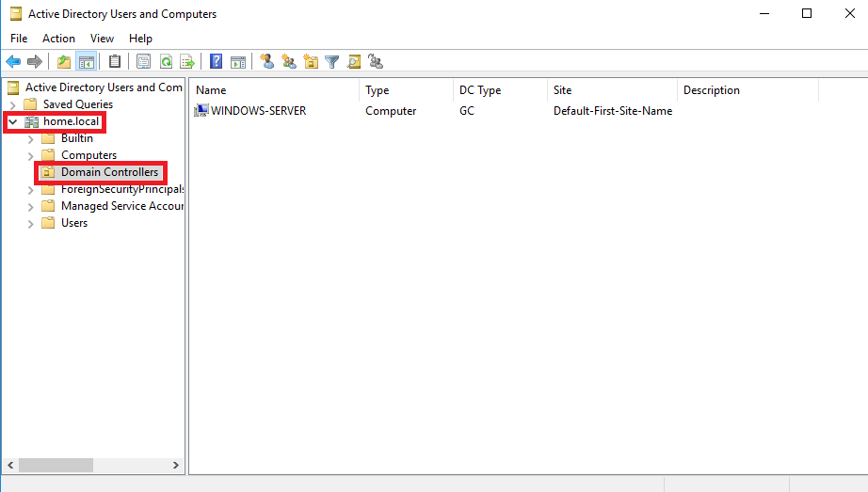Click the Builtin folder icon
Screen dimensions: 868x492
coord(48,138)
